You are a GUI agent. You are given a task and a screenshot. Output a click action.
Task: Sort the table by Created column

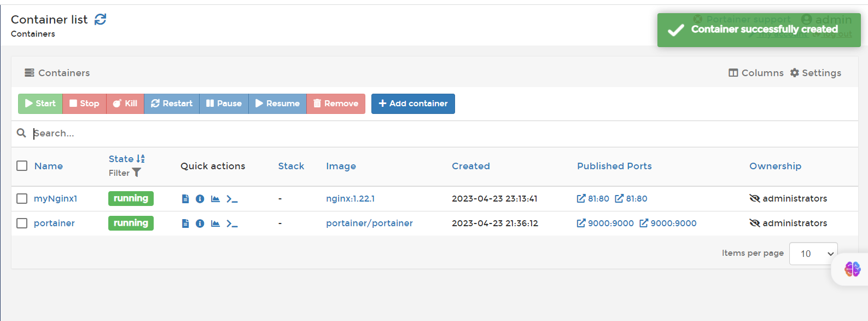click(x=470, y=166)
